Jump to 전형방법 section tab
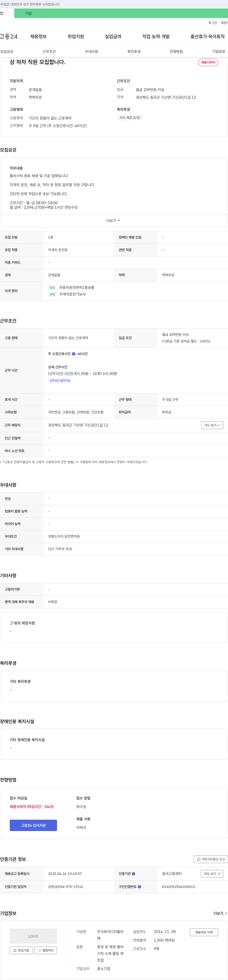The height and width of the screenshot is (980, 228). [176, 51]
